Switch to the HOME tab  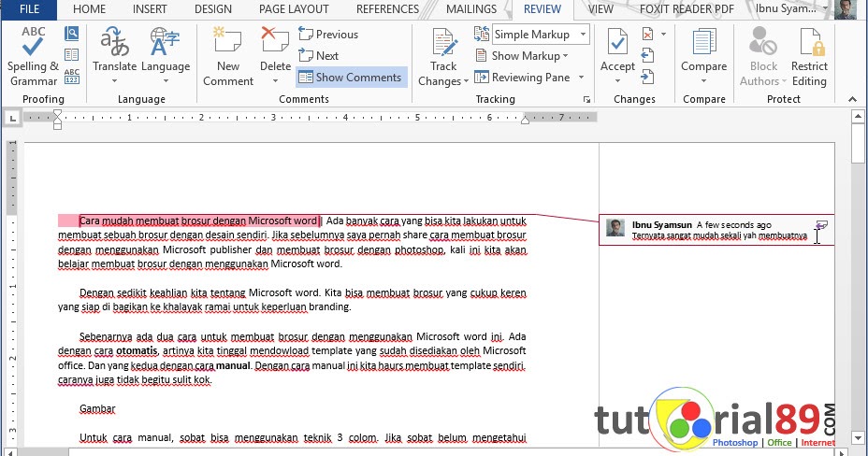tap(89, 9)
